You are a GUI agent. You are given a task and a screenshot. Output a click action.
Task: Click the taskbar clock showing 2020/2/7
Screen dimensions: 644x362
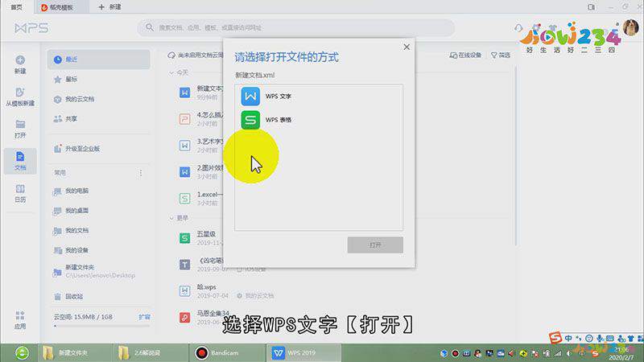(621, 353)
